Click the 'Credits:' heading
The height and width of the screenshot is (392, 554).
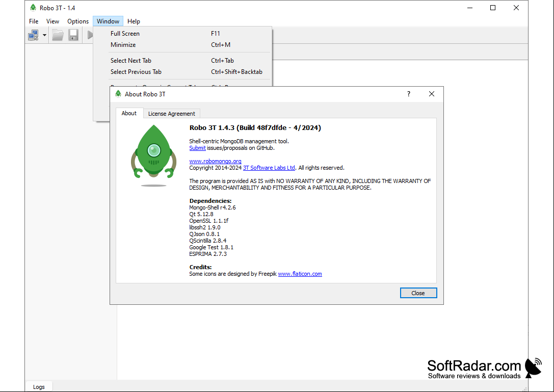pyautogui.click(x=200, y=267)
